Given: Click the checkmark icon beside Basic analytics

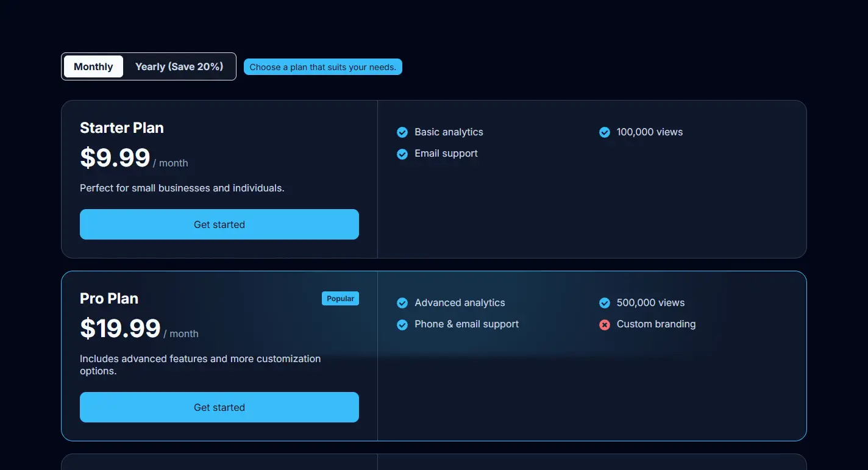Looking at the screenshot, I should click(x=402, y=132).
